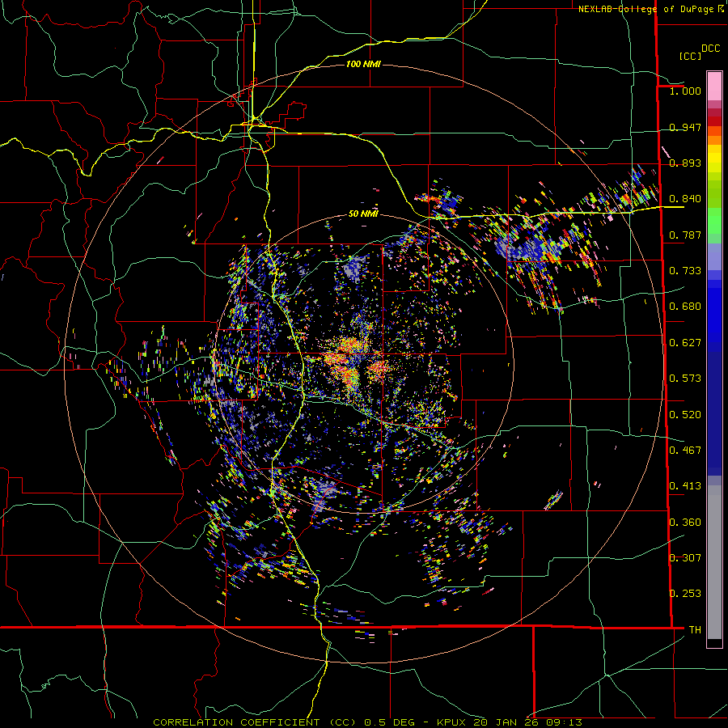Click the 0.627 scale value
The width and height of the screenshot is (728, 728).
685,343
